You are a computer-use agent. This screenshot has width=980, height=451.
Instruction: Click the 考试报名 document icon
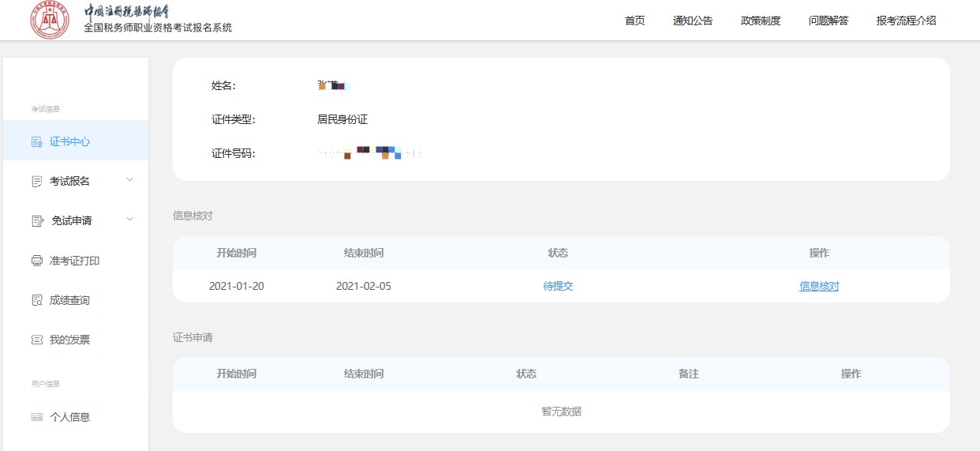pos(36,182)
